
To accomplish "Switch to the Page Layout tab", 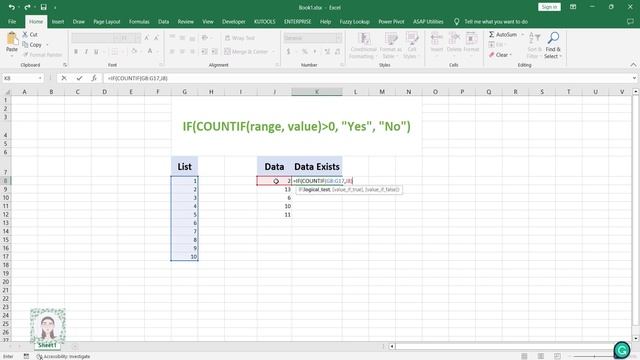I will pos(107,22).
